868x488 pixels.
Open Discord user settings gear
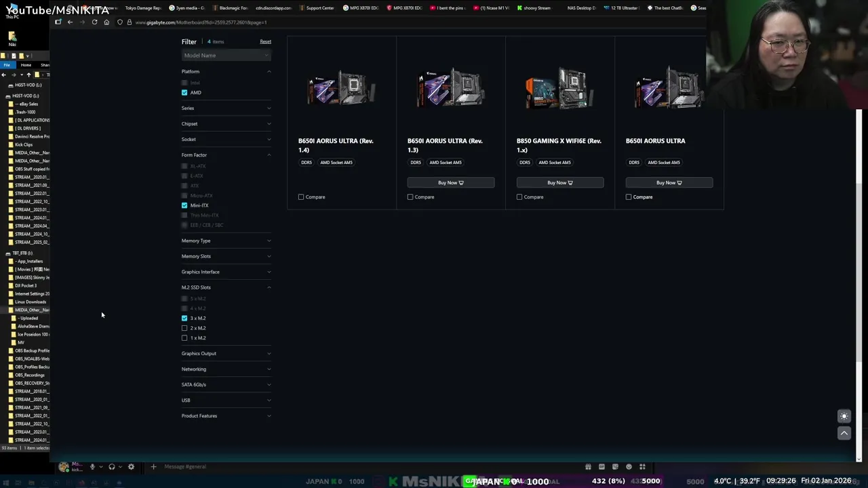pyautogui.click(x=131, y=466)
